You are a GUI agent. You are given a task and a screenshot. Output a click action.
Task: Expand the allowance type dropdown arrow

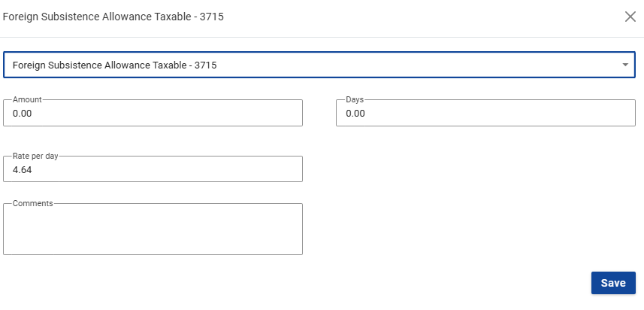pyautogui.click(x=625, y=65)
